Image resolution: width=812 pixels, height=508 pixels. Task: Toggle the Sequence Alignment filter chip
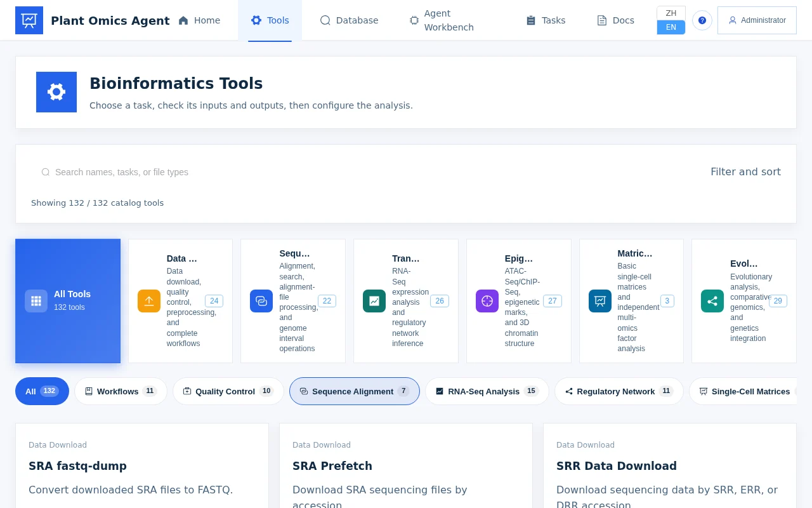click(x=355, y=391)
